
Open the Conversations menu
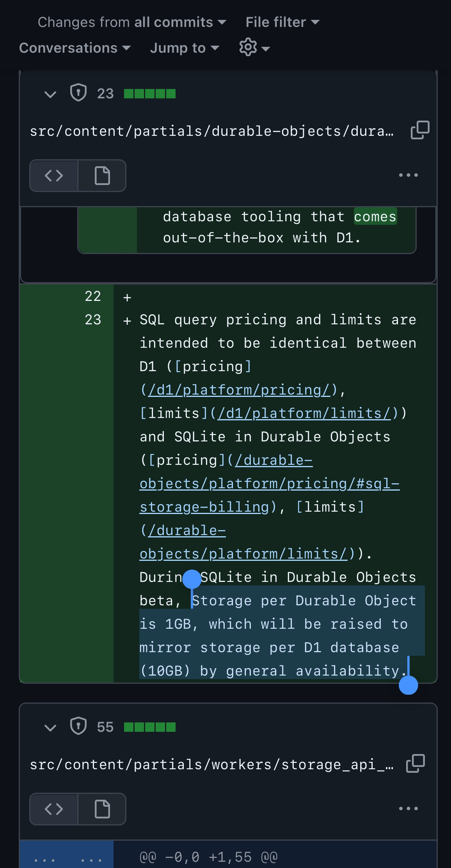tap(75, 48)
